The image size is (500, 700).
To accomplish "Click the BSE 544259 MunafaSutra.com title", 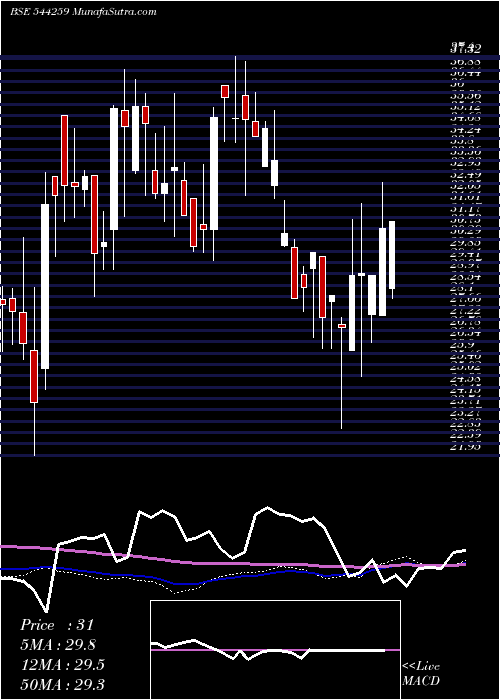I will pyautogui.click(x=83, y=12).
